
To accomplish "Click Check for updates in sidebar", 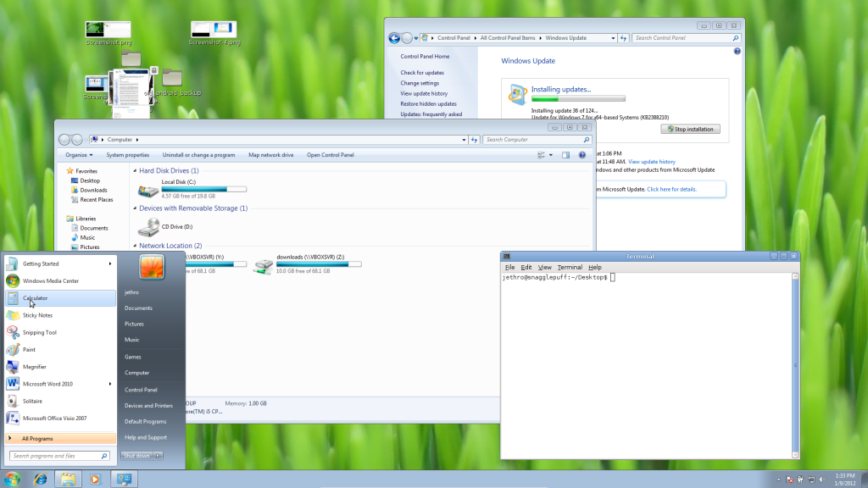I will [x=422, y=73].
